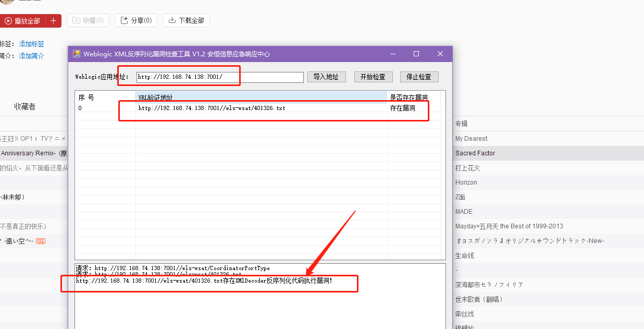Click the album Z面

pos(460,197)
